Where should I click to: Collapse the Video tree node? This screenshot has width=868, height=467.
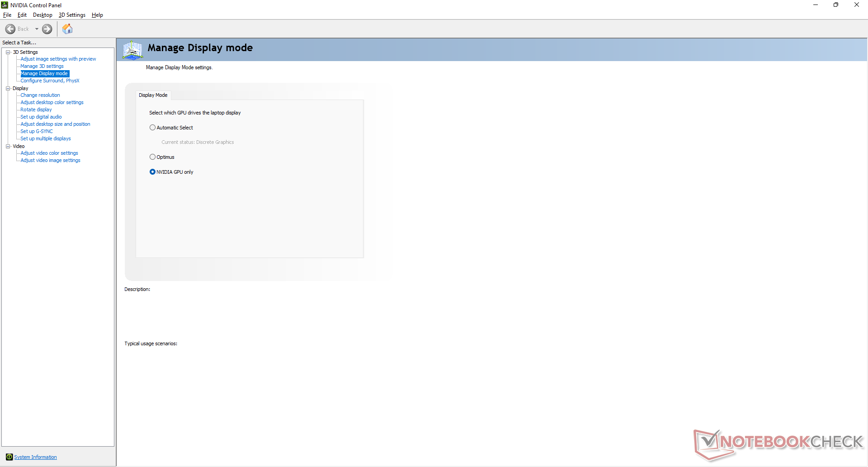8,146
